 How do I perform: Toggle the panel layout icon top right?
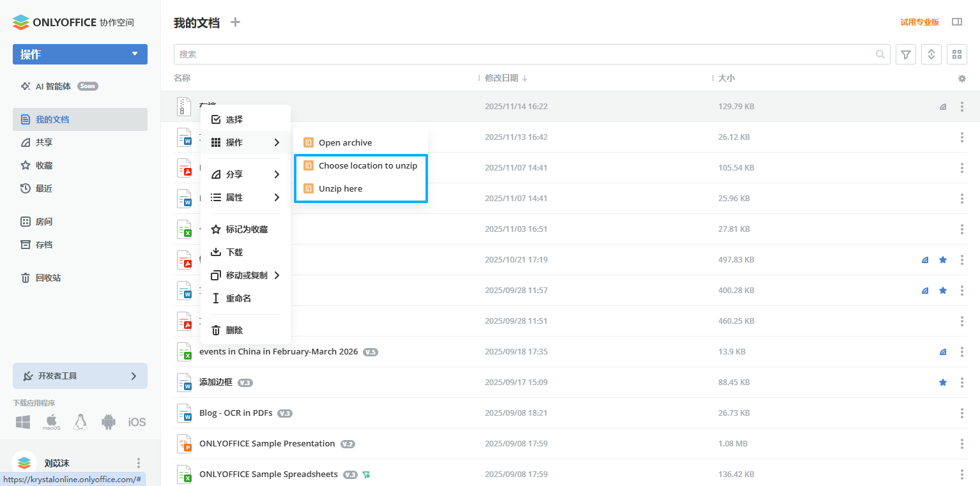click(956, 21)
